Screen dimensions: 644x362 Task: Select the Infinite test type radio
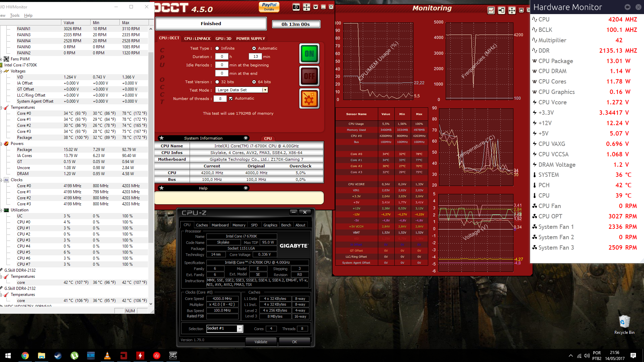(x=217, y=48)
